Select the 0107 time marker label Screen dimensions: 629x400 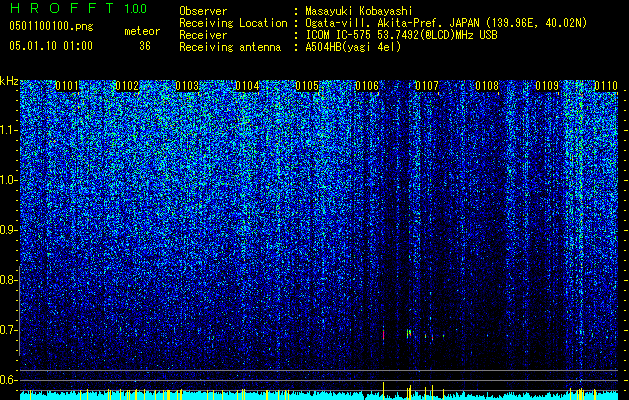[427, 86]
